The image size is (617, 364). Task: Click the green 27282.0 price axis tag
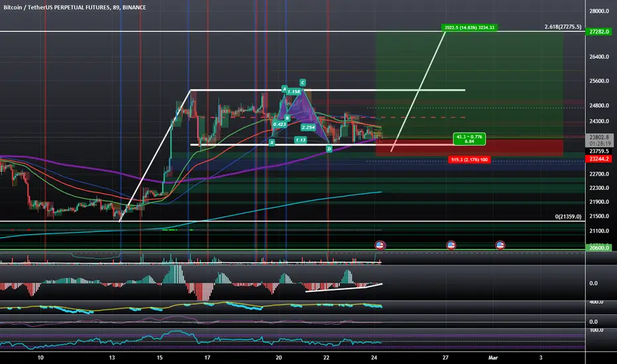599,32
